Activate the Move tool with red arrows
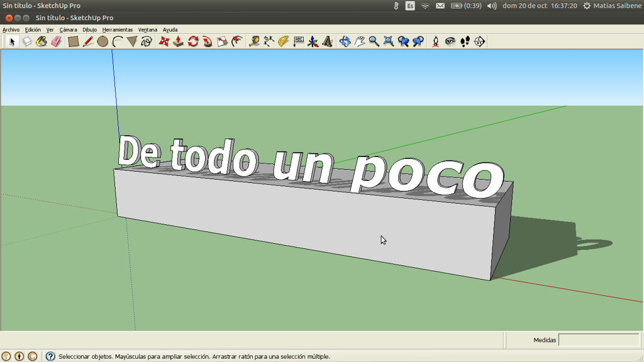The width and height of the screenshot is (644, 362). point(164,41)
